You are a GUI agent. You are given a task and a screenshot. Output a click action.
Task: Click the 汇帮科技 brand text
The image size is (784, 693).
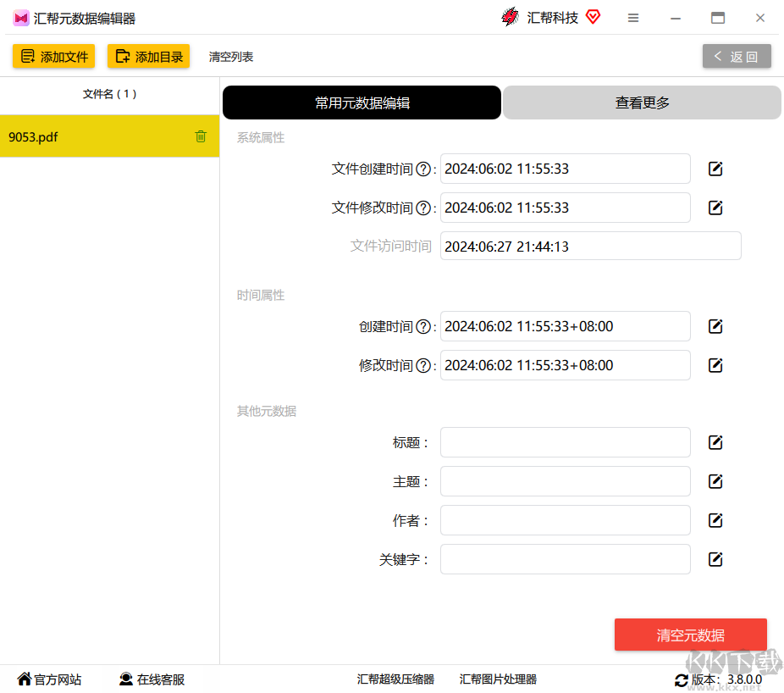point(552,18)
